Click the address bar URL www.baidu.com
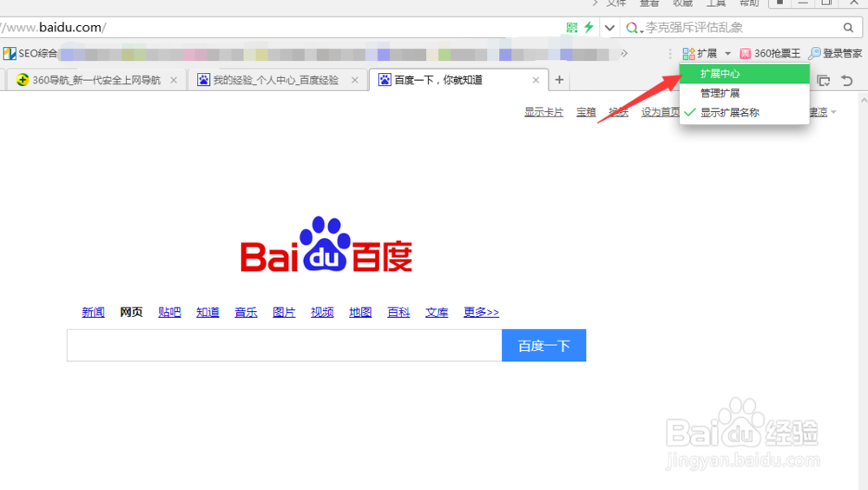The height and width of the screenshot is (490, 868). [x=53, y=27]
